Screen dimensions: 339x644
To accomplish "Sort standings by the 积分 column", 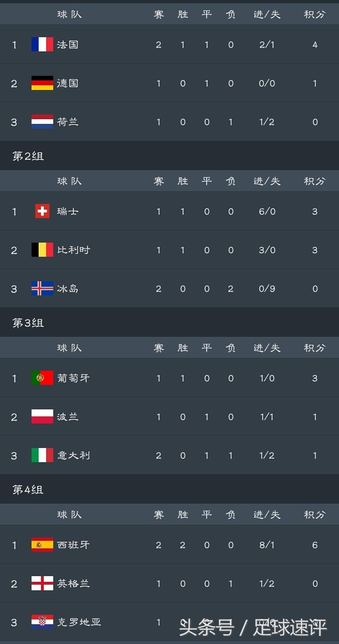I will 314,14.
